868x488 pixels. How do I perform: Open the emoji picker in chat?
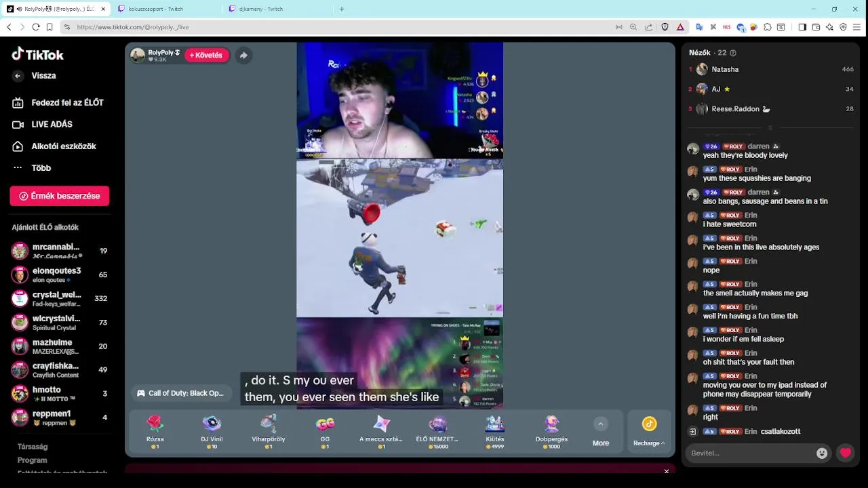coord(822,453)
